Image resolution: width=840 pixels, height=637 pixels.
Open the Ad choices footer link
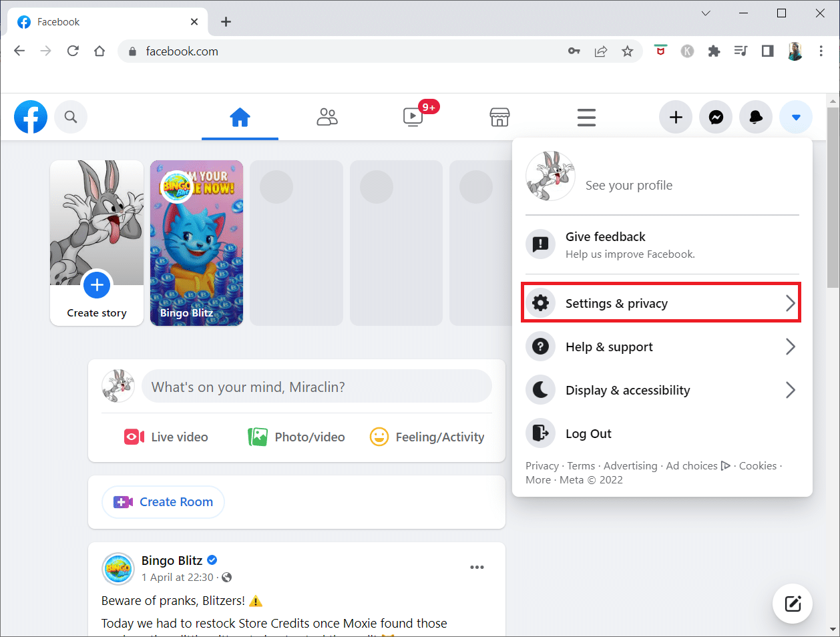[698, 466]
